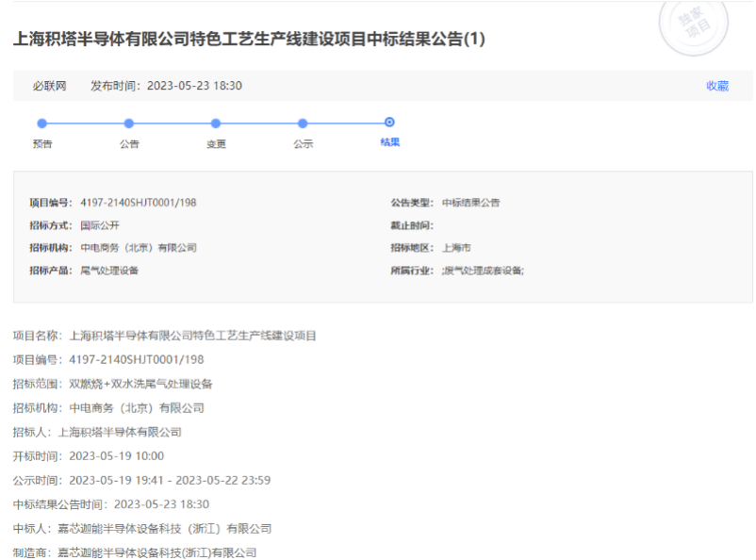Viewport: 756px width, 560px height.
Task: Click the 尾气处理设备 product value
Action: [110, 271]
